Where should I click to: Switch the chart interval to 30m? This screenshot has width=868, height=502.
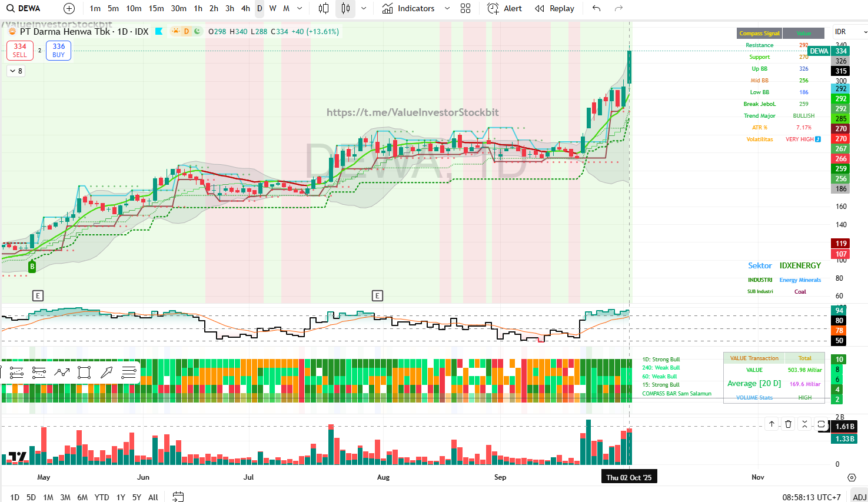click(179, 8)
